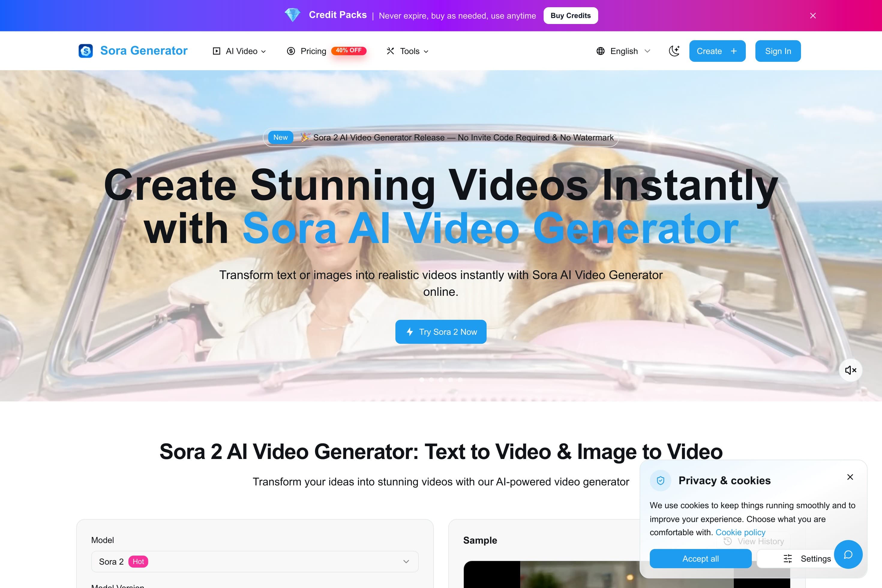Unmute the hero background video
This screenshot has width=882, height=588.
pos(850,370)
